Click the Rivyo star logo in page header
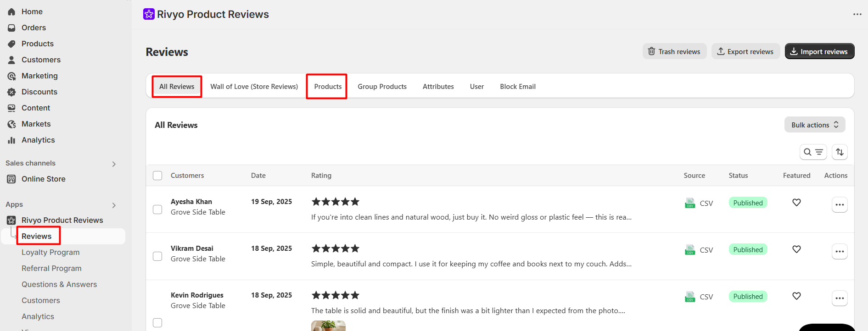This screenshot has width=868, height=331. point(149,14)
